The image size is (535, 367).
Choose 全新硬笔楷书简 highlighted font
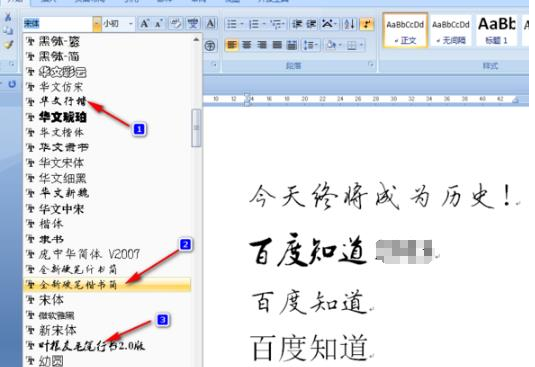tap(107, 285)
